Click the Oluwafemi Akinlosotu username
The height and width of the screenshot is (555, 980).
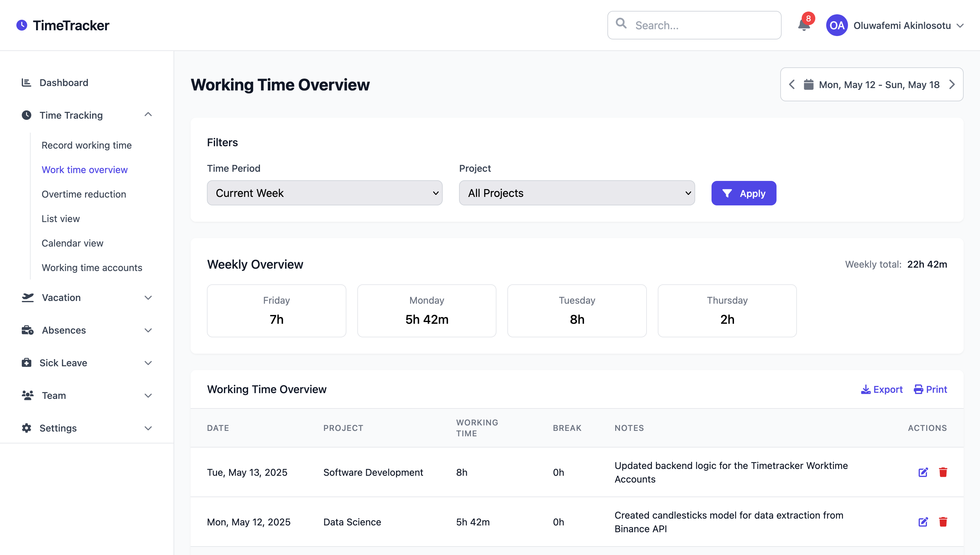click(x=902, y=26)
